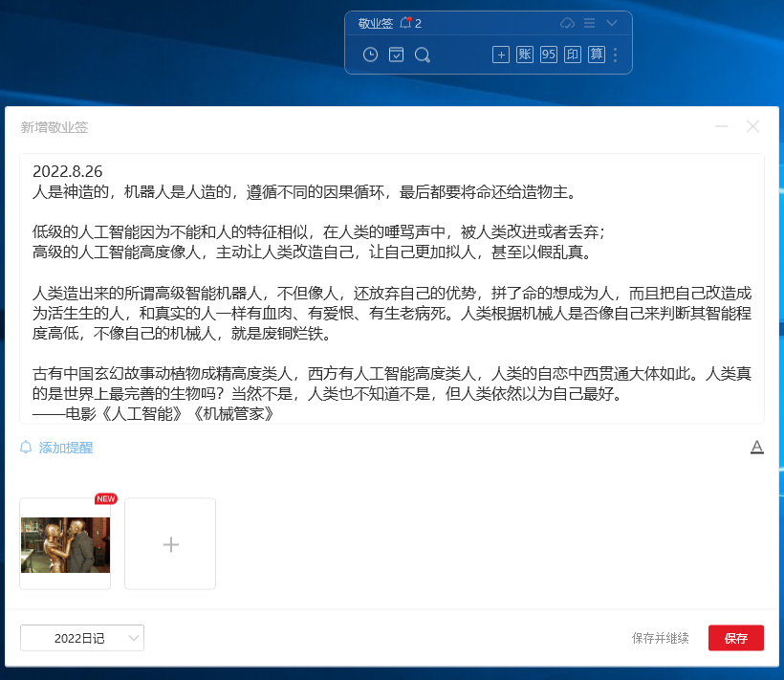
Task: Open the hamburger menu in 敬业签 widget
Action: (x=590, y=23)
